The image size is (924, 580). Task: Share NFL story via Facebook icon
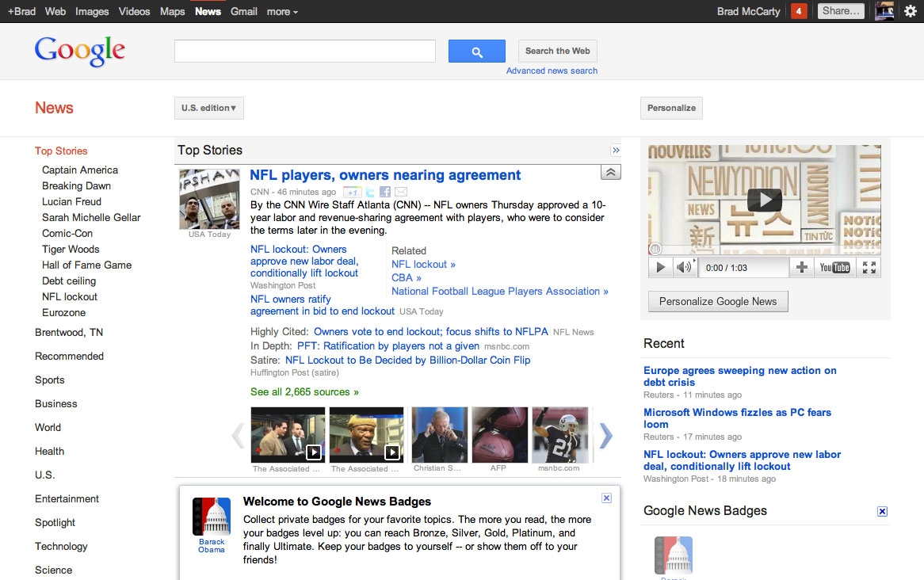click(385, 193)
